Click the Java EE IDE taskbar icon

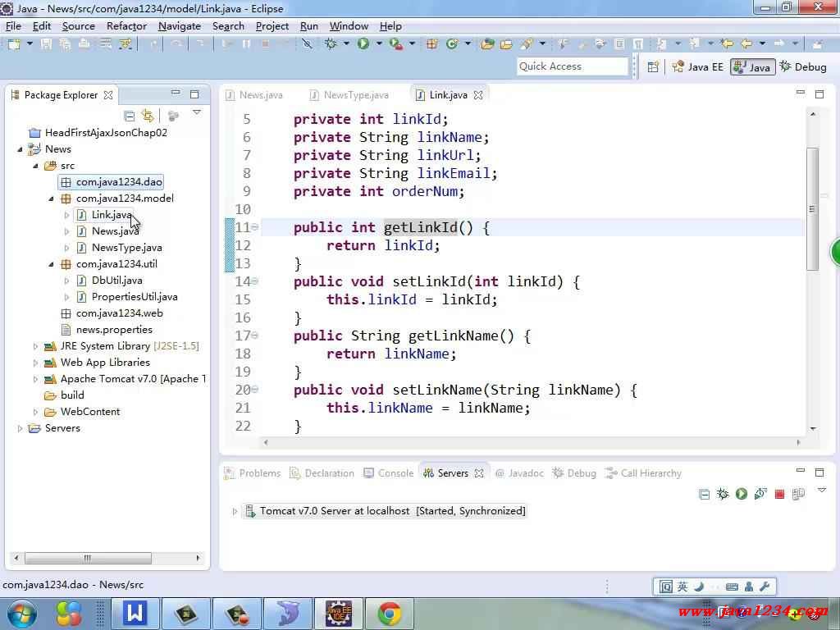[x=339, y=614]
